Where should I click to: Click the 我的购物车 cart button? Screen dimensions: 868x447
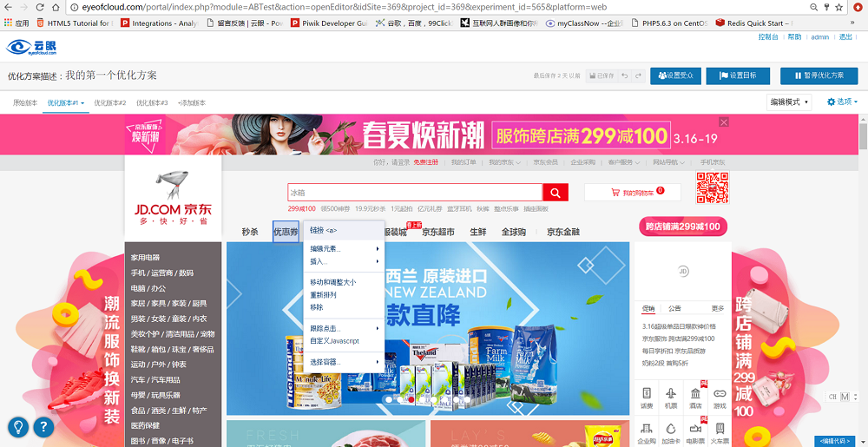(632, 193)
